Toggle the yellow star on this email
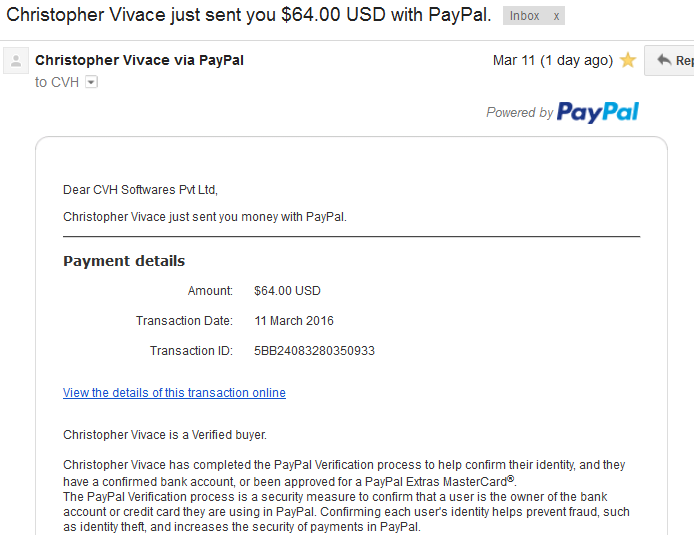694x535 pixels. 628,60
